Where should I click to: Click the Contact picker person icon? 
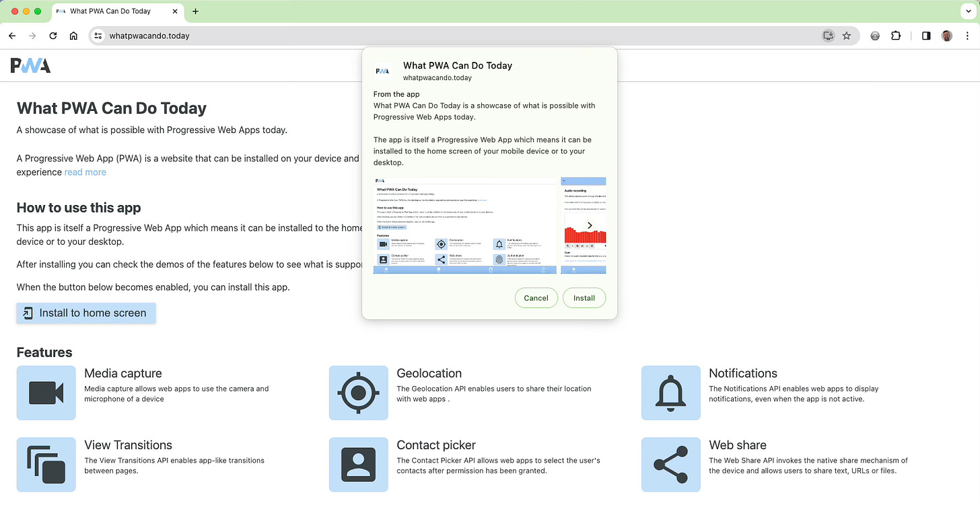pyautogui.click(x=359, y=465)
